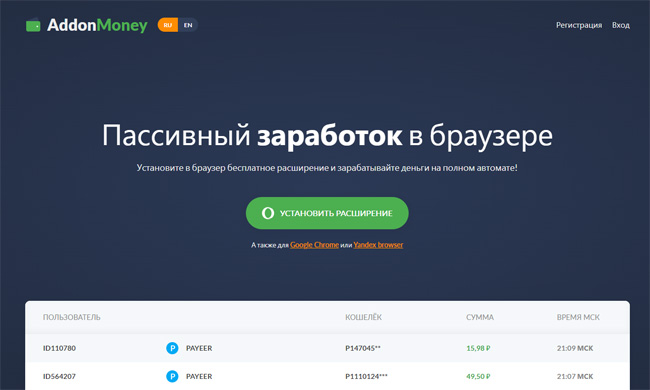650x390 pixels.
Task: Open the Вход login link
Action: 621,25
